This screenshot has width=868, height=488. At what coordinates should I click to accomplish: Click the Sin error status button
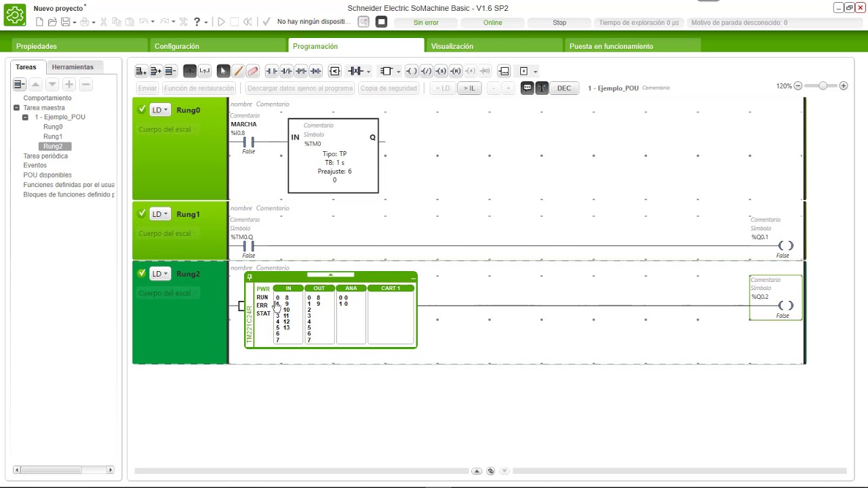pyautogui.click(x=426, y=22)
